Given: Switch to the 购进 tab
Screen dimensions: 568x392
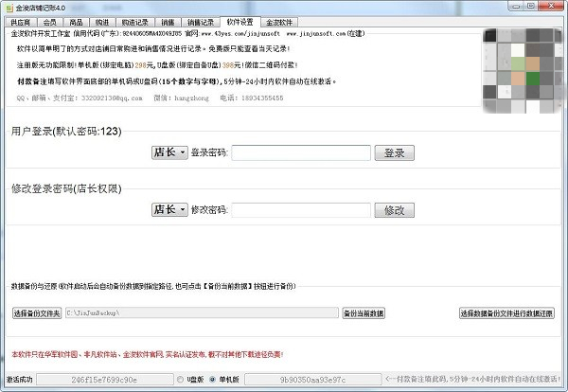Looking at the screenshot, I should [101, 21].
